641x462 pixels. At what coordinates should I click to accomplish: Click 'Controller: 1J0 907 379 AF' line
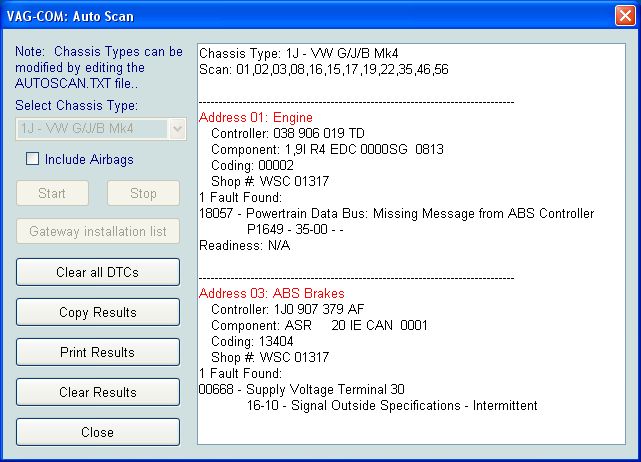287,309
